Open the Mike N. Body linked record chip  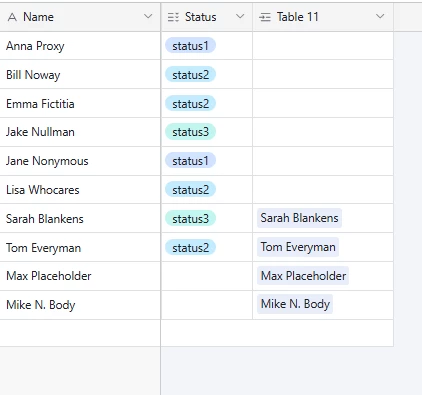coord(295,304)
